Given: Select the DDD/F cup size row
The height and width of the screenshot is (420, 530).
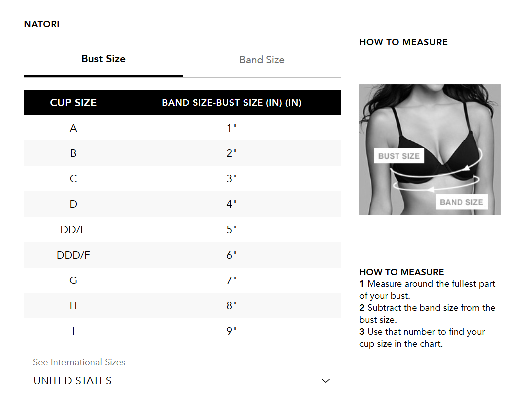Looking at the screenshot, I should pos(73,255).
